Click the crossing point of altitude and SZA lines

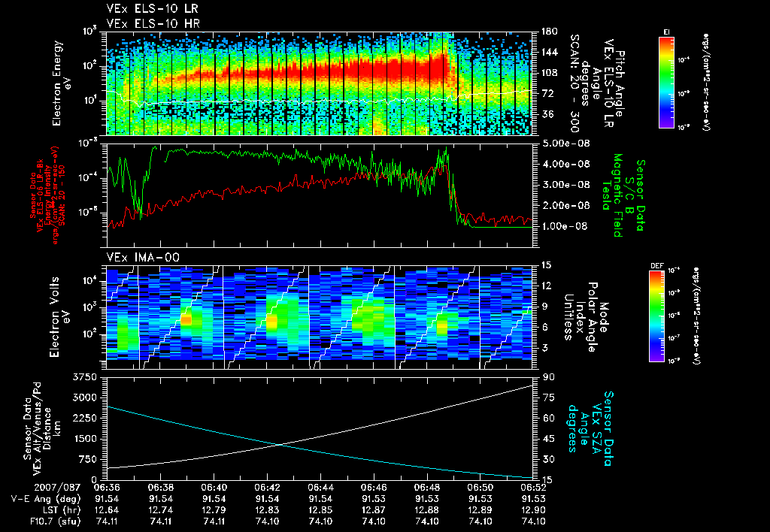tap(280, 445)
